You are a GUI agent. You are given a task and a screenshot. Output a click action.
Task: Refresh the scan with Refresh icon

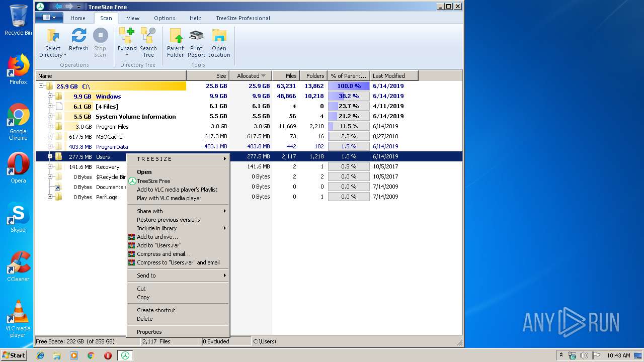point(78,36)
